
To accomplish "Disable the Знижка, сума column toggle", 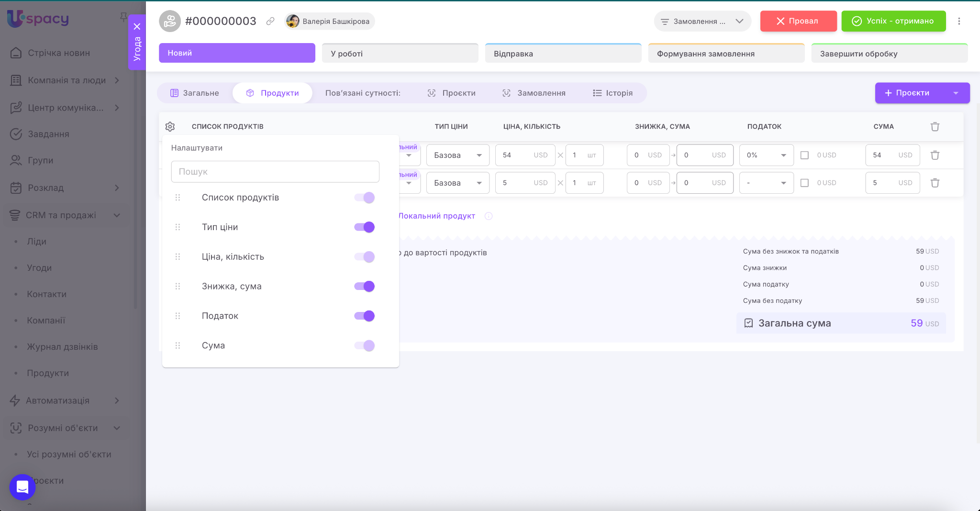I will point(364,286).
